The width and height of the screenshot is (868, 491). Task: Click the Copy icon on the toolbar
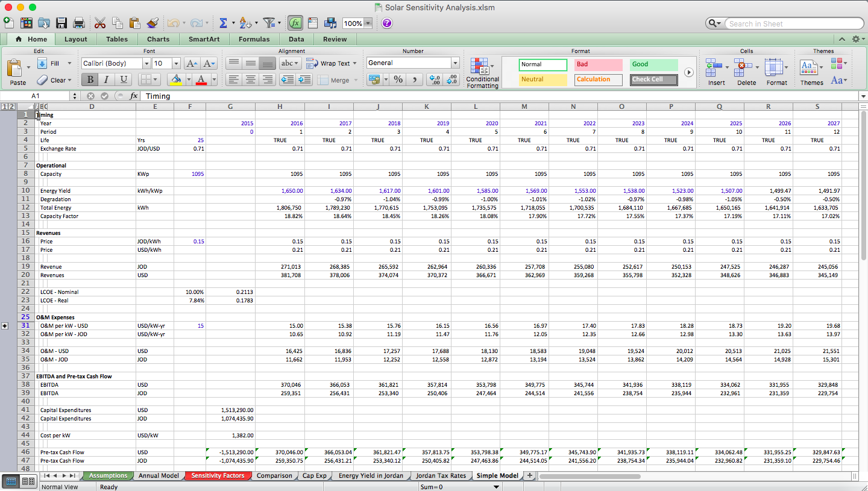point(118,23)
